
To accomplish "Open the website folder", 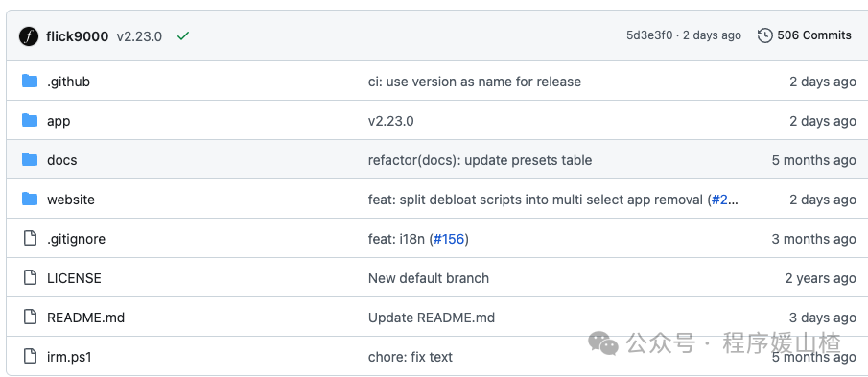I will (x=71, y=200).
